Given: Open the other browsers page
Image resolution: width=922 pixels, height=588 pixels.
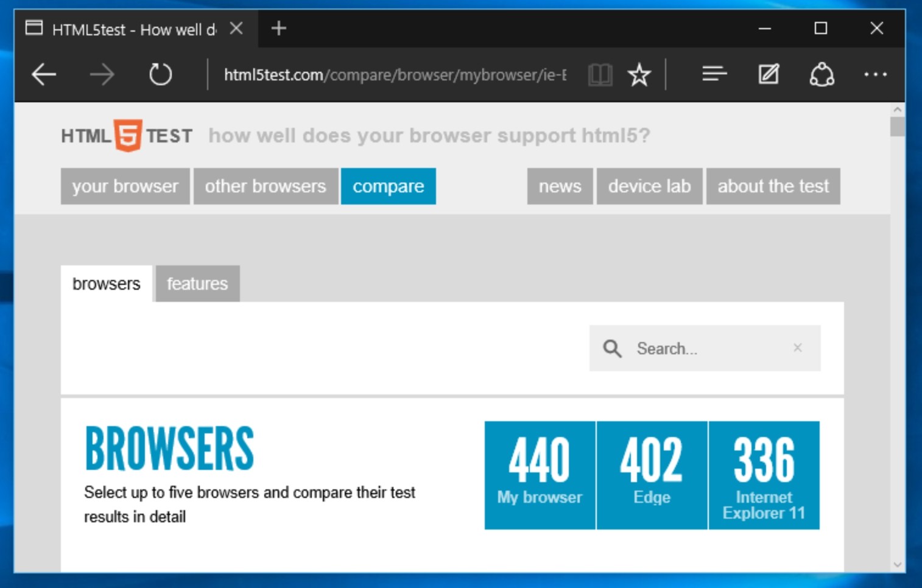Looking at the screenshot, I should (x=266, y=186).
